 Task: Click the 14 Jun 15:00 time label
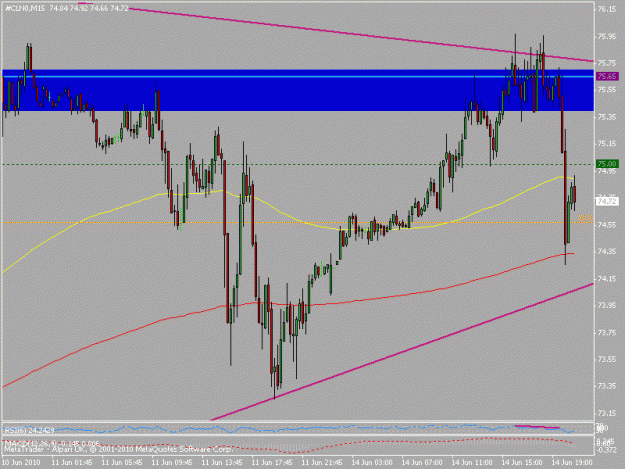(x=522, y=463)
